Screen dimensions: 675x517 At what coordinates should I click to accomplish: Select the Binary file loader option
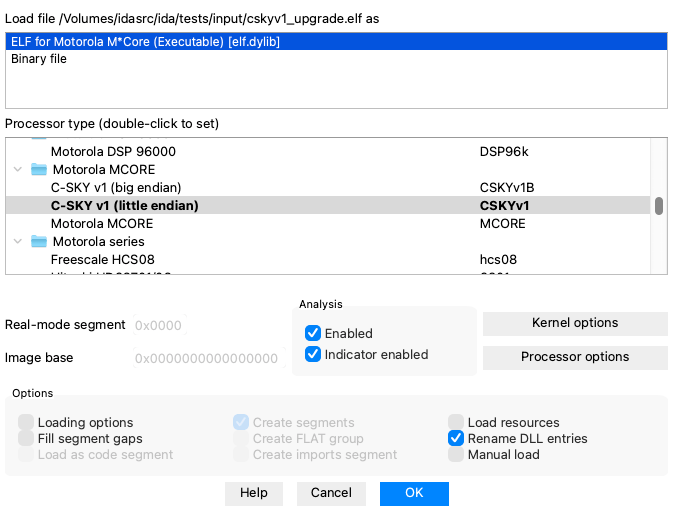(x=336, y=59)
